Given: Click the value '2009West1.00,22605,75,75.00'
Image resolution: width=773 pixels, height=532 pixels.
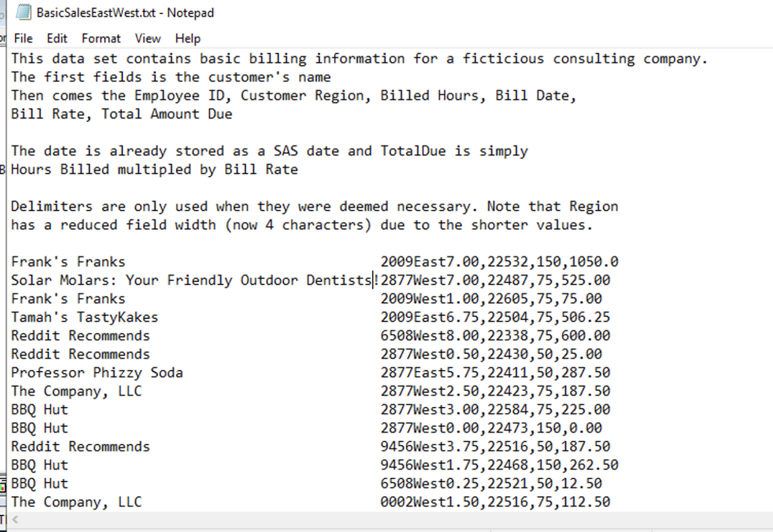Looking at the screenshot, I should [x=491, y=299].
